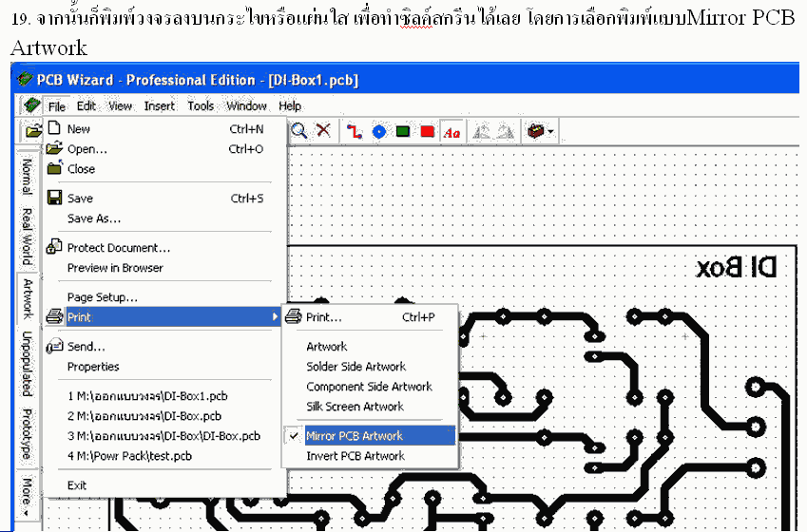Expand the Print submenu entry
This screenshot has height=532, width=807.
164,317
